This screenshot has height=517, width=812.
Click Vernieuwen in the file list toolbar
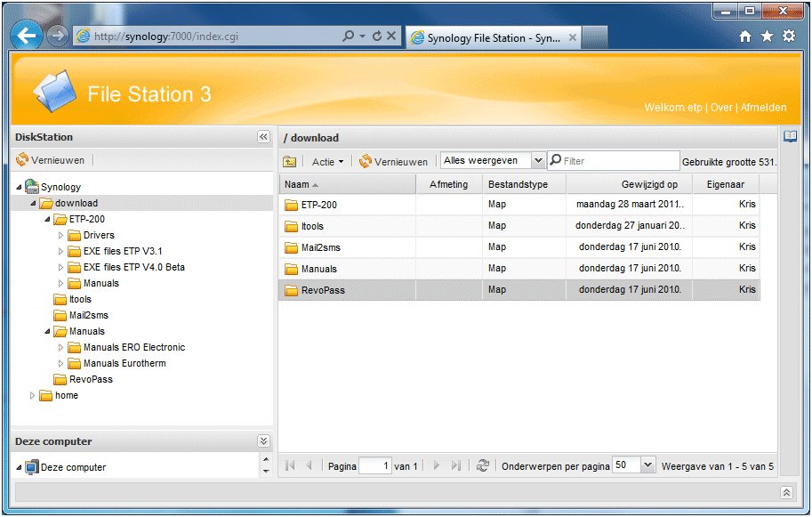coord(394,162)
